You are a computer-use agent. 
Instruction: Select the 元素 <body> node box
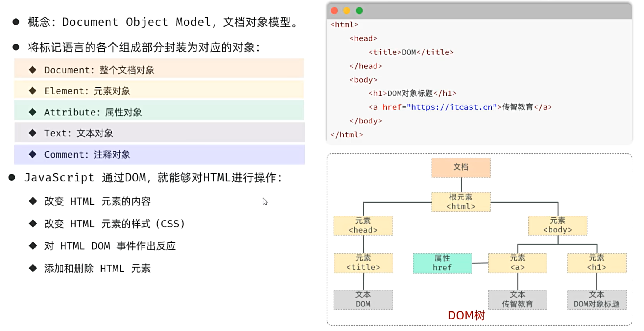tap(558, 225)
